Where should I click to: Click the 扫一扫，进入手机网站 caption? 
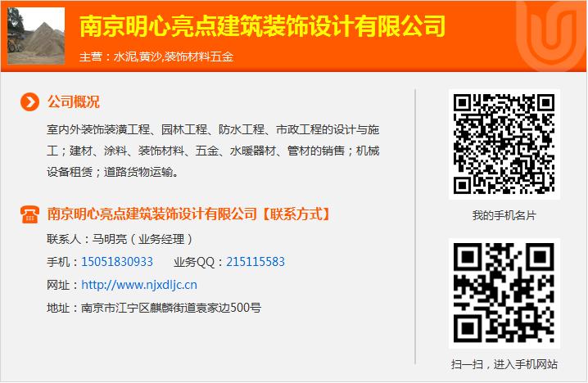[504, 364]
